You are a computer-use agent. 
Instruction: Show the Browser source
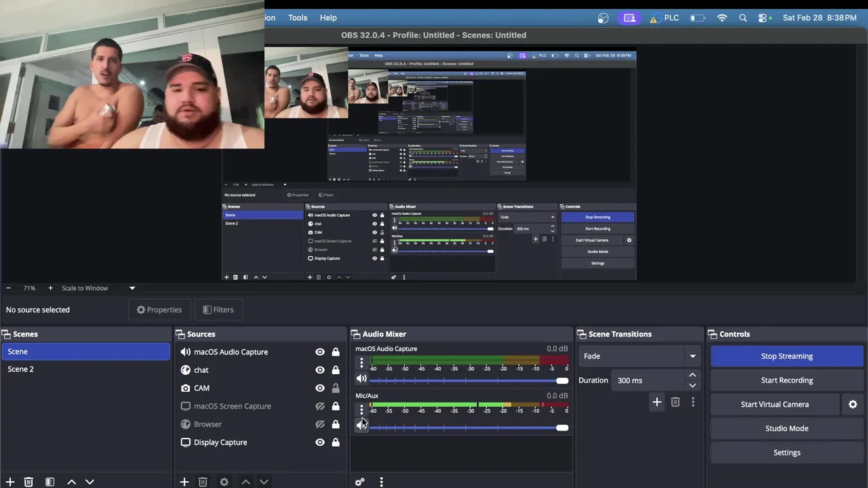coord(320,424)
